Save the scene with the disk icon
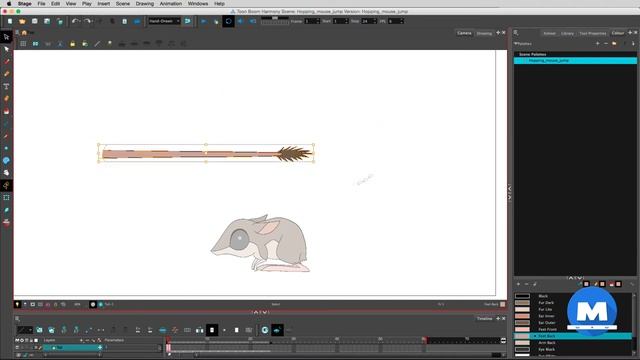Screen dimensions: 640x360 point(35,21)
